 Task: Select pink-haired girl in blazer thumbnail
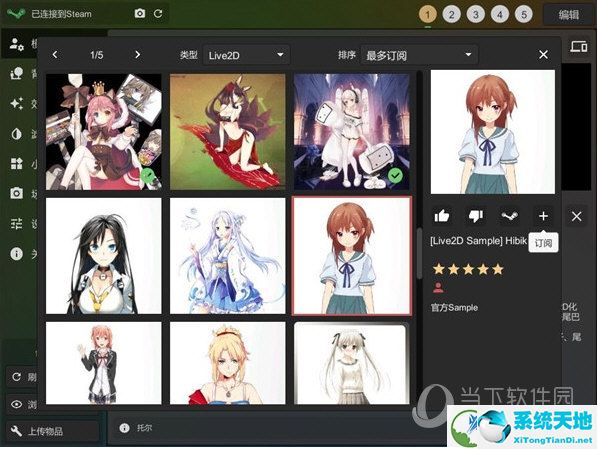[104, 363]
